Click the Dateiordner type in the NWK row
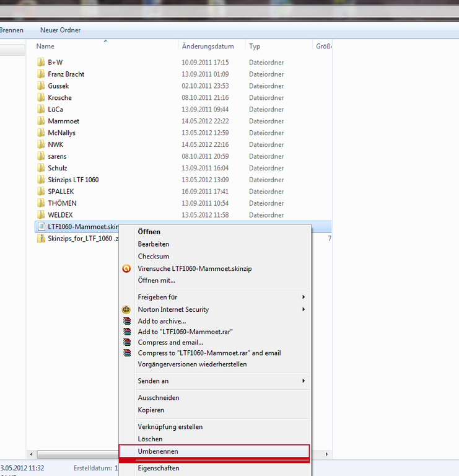The width and height of the screenshot is (459, 476). click(266, 144)
